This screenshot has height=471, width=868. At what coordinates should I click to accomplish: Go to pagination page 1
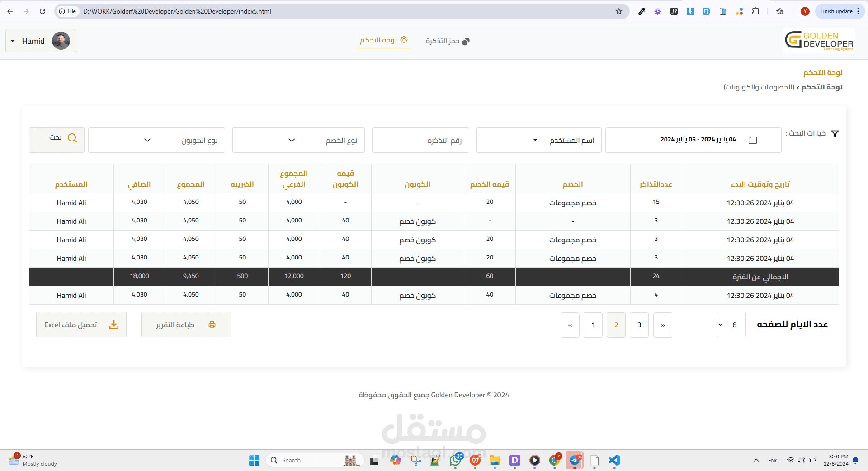click(593, 325)
